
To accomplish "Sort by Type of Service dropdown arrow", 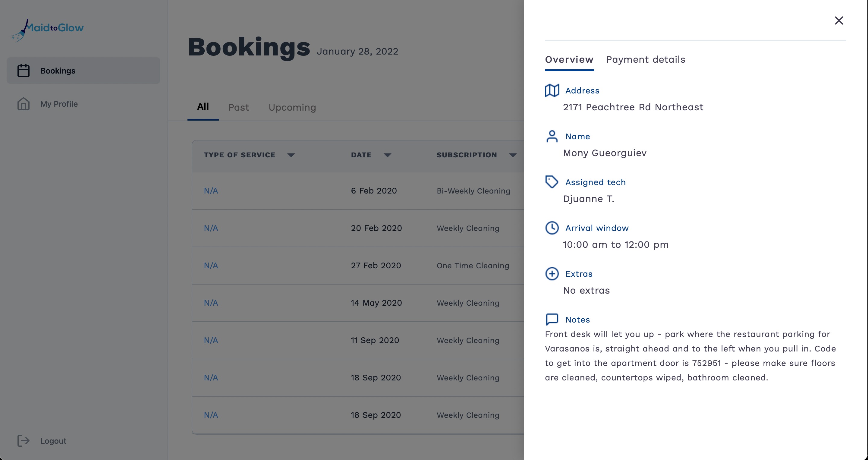I will point(291,155).
